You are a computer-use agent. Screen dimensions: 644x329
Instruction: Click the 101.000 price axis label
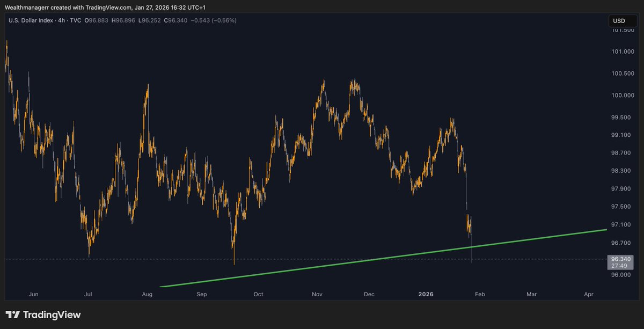coord(623,52)
